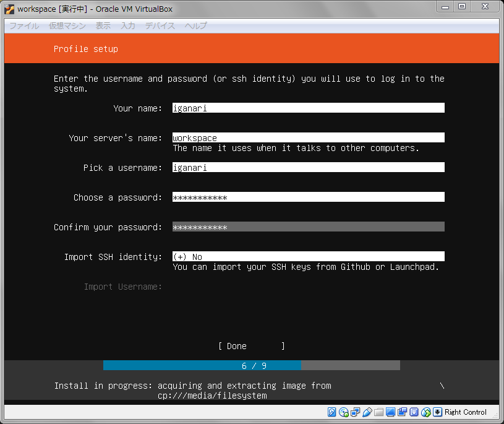Click the VirtualBox window title icon
The height and width of the screenshot is (424, 504).
pos(9,9)
